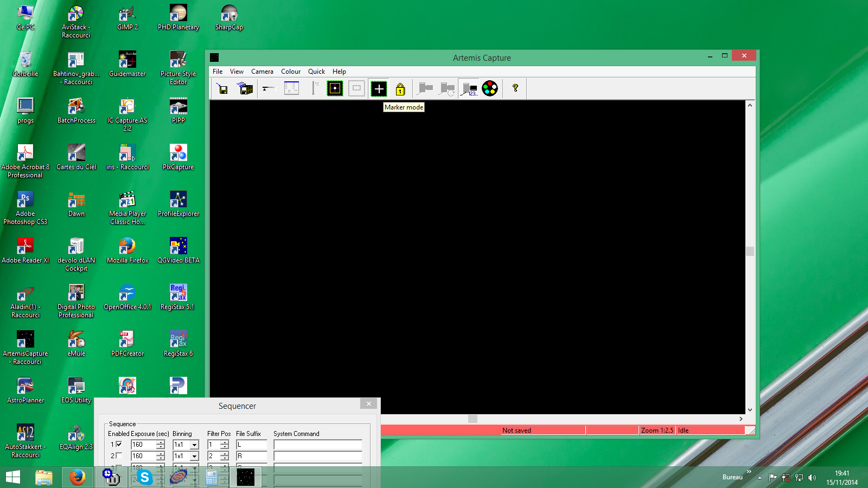Click the single exposure camera icon
Screen dimensions: 868x488
(x=425, y=88)
